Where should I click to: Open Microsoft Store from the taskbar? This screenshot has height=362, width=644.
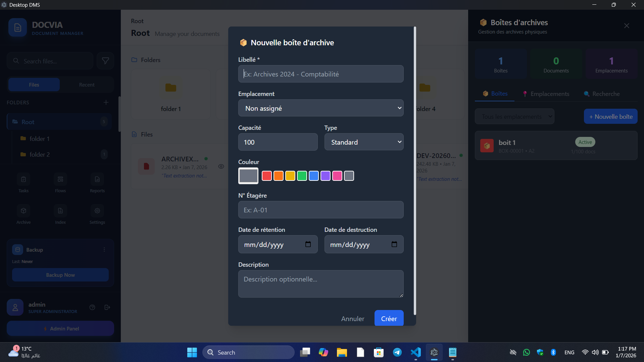point(379,352)
